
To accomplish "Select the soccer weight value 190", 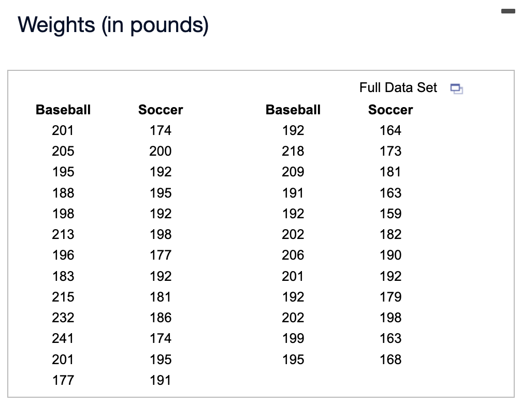I will 390,255.
